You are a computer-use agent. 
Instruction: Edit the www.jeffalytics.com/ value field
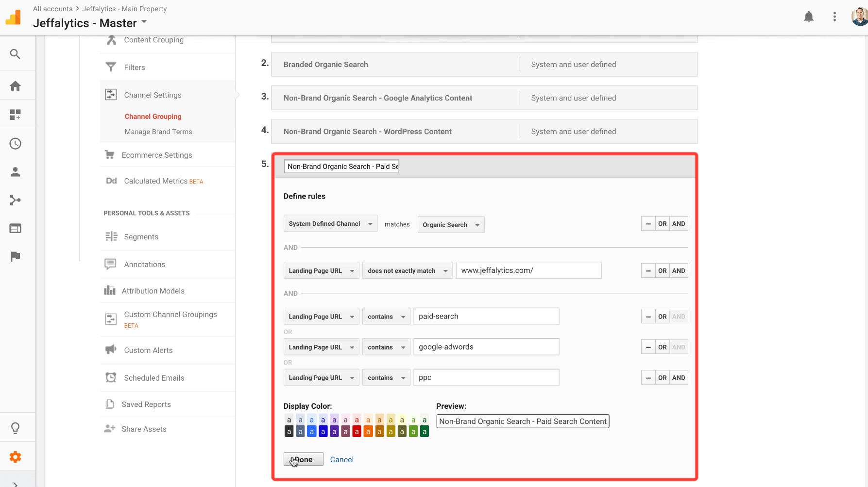(x=528, y=270)
